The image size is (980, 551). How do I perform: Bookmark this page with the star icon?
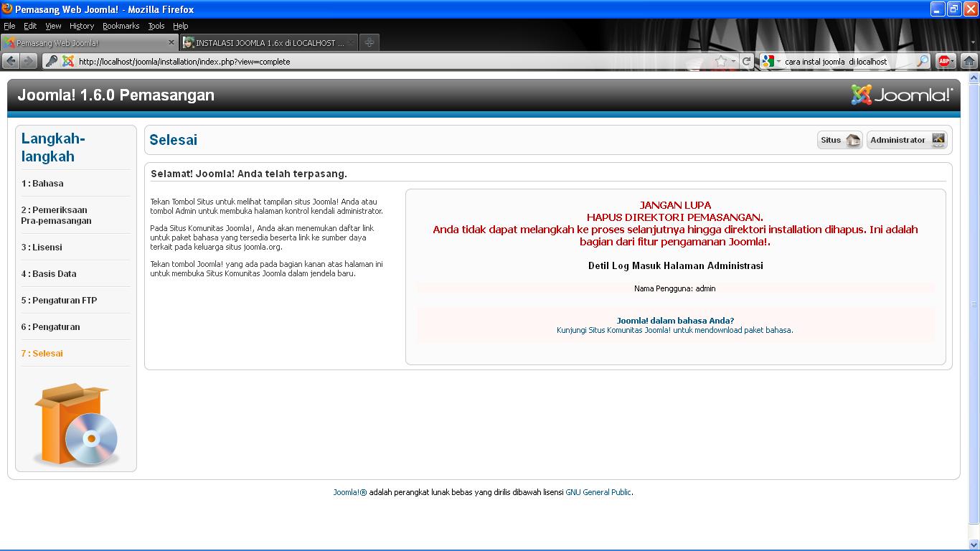pos(721,62)
